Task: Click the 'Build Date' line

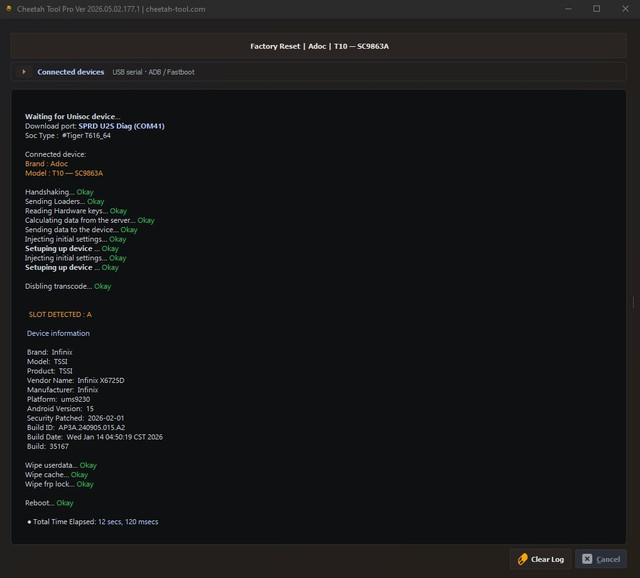Action: point(95,436)
